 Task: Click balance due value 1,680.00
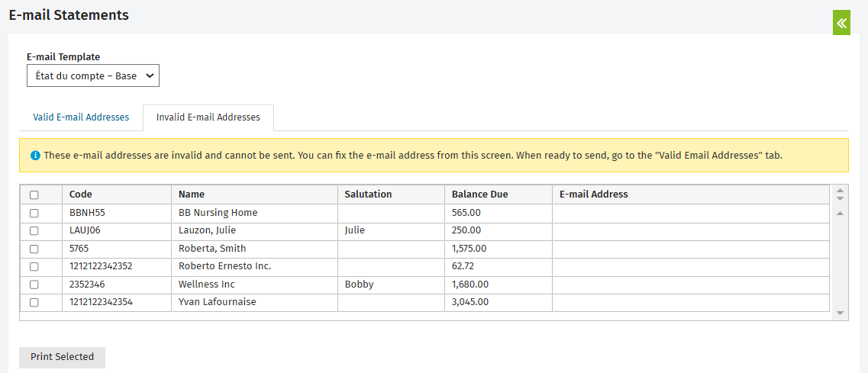tap(470, 285)
